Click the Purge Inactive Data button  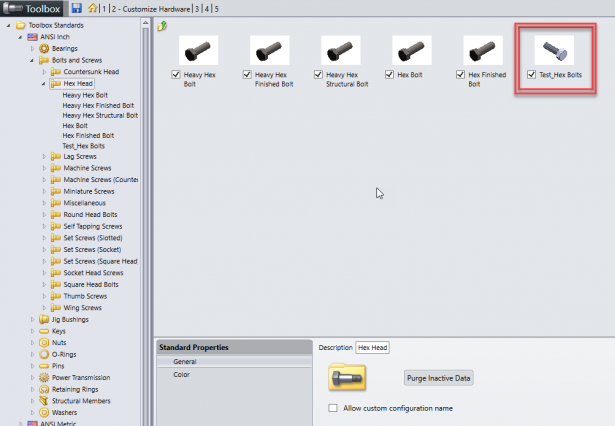click(x=439, y=378)
